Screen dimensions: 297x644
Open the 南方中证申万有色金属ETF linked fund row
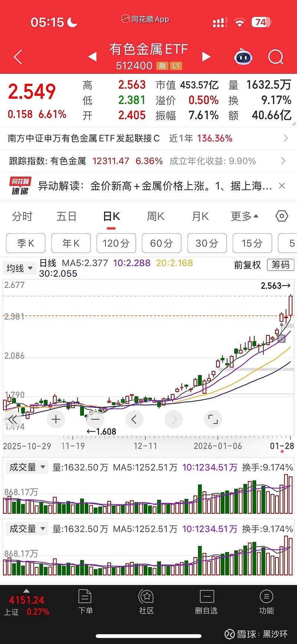click(148, 138)
